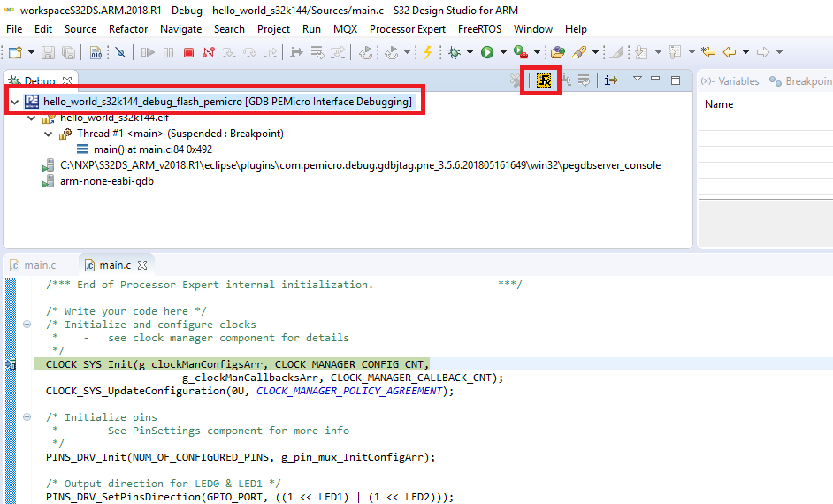Toggle Instruction Stepping Mode in main toolbar
This screenshot has width=833, height=504.
(x=296, y=52)
